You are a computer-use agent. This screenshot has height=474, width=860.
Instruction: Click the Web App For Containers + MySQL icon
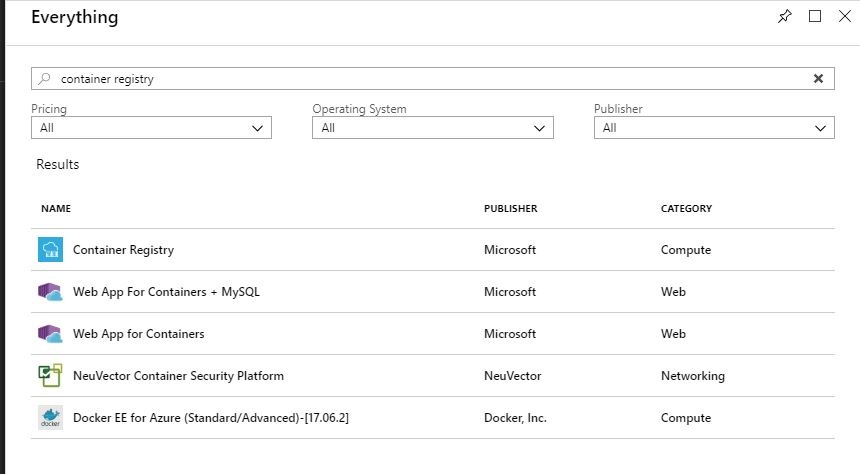[50, 292]
